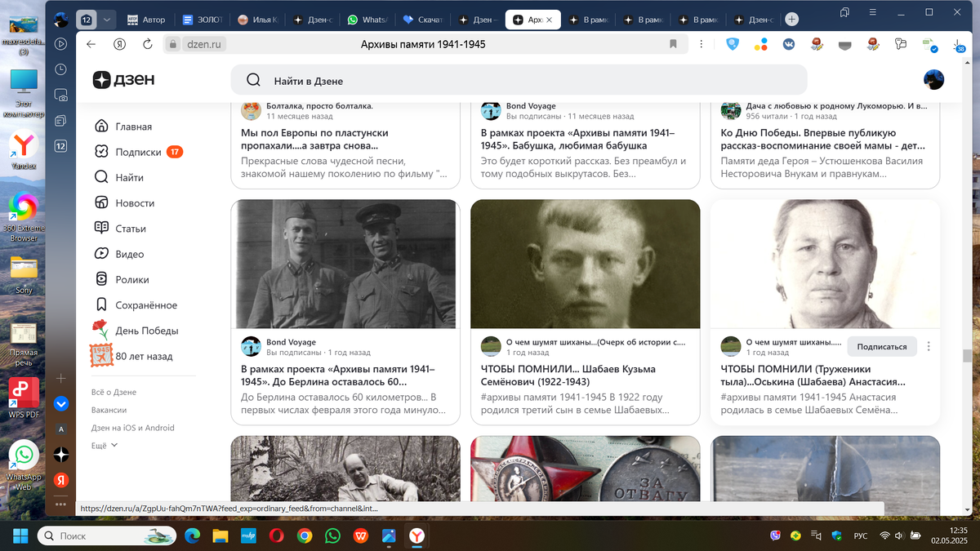Open 80 лет назад stamp section
Screen dimensions: 980x551
tap(131, 356)
